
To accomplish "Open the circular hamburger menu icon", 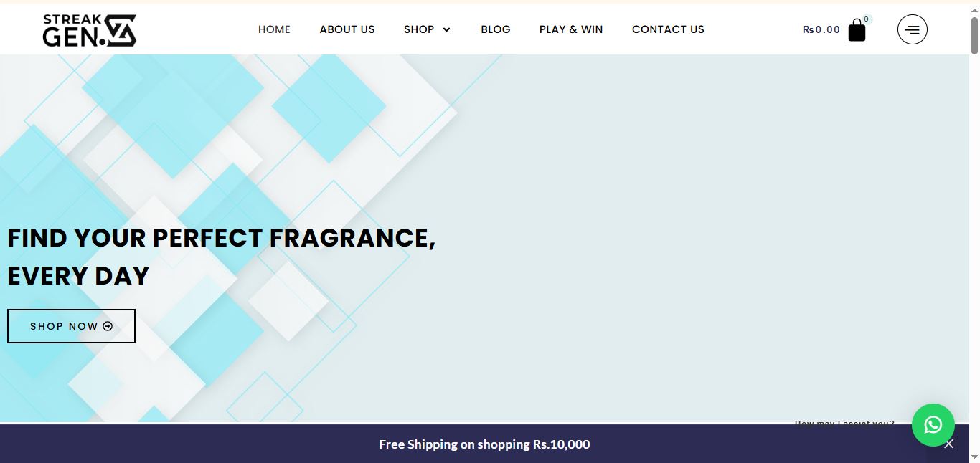I will (912, 29).
